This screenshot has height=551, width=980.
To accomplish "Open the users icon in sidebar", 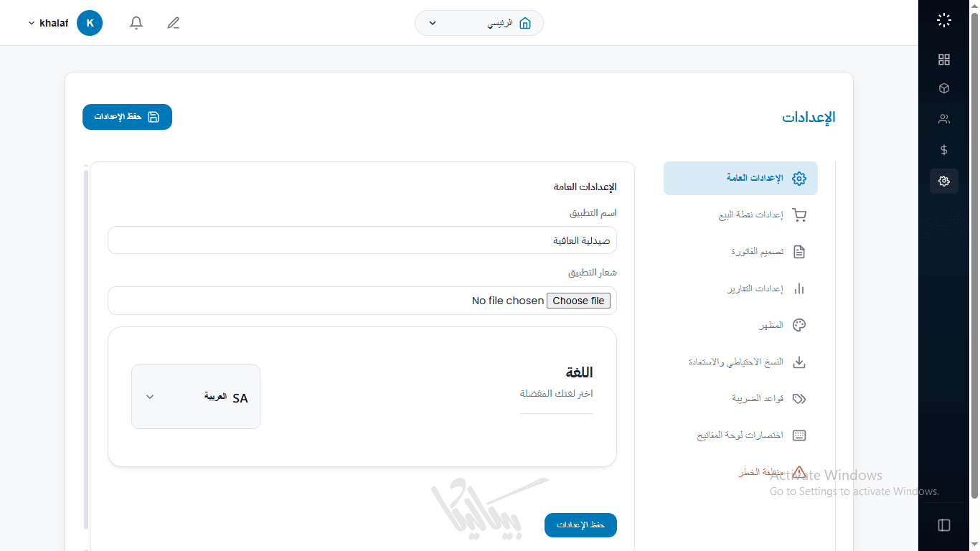I will tap(943, 119).
